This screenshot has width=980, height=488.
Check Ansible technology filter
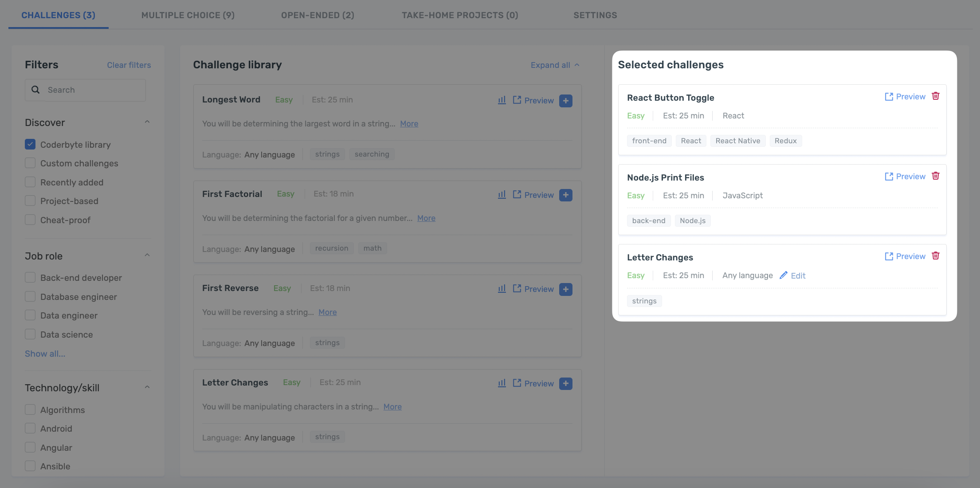point(30,466)
